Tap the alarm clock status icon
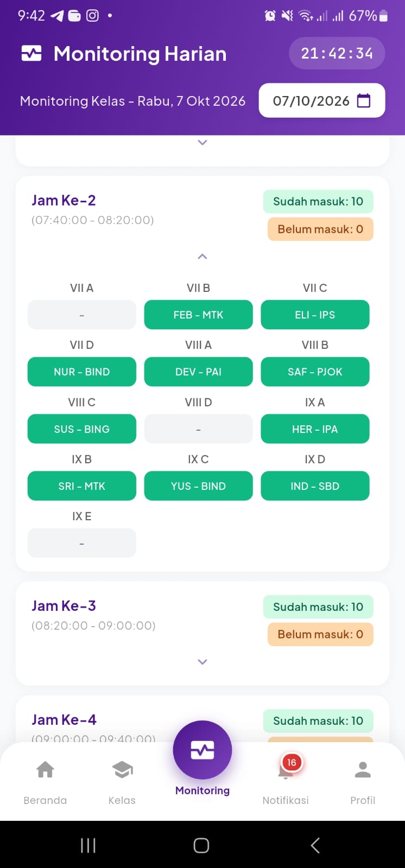Viewport: 405px width, 868px height. pos(270,16)
